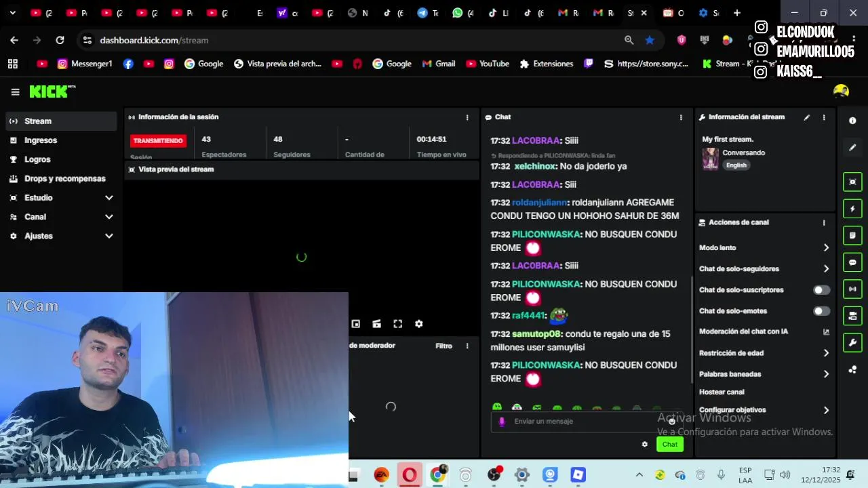Toggle the wrench widget in right sidebar

(852, 342)
